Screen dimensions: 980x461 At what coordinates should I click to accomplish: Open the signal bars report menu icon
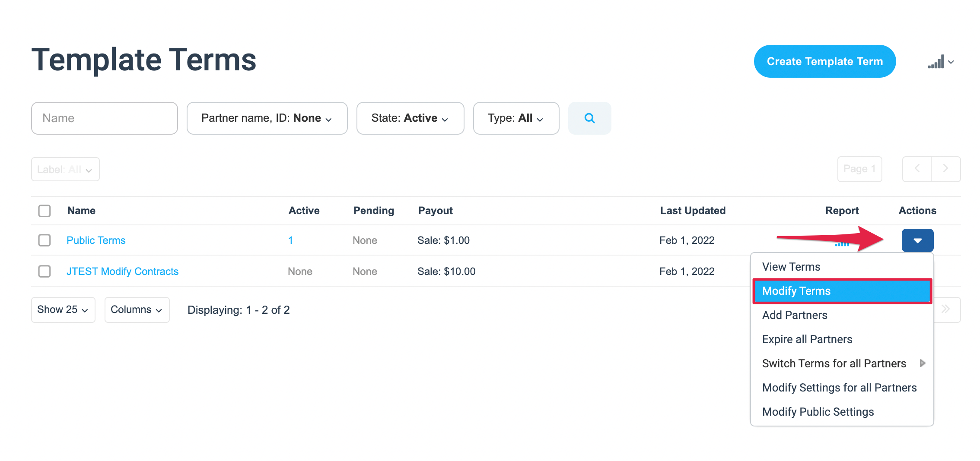click(940, 62)
